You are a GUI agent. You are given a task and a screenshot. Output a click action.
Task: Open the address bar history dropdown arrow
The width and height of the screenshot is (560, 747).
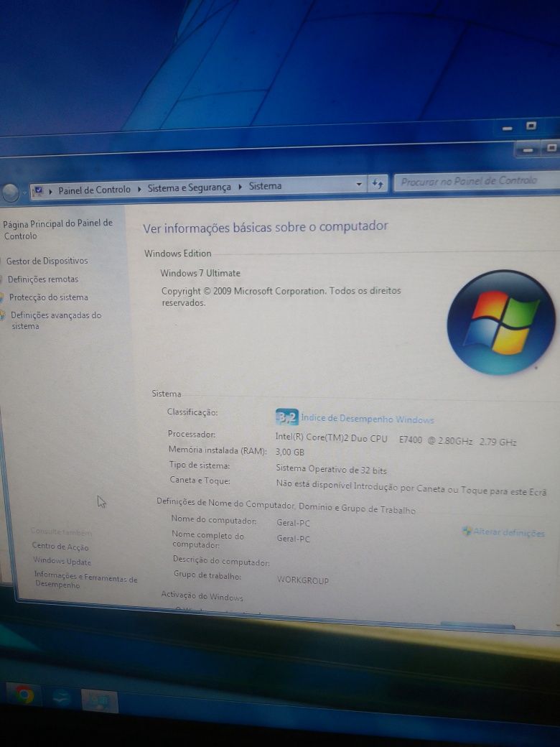359,184
